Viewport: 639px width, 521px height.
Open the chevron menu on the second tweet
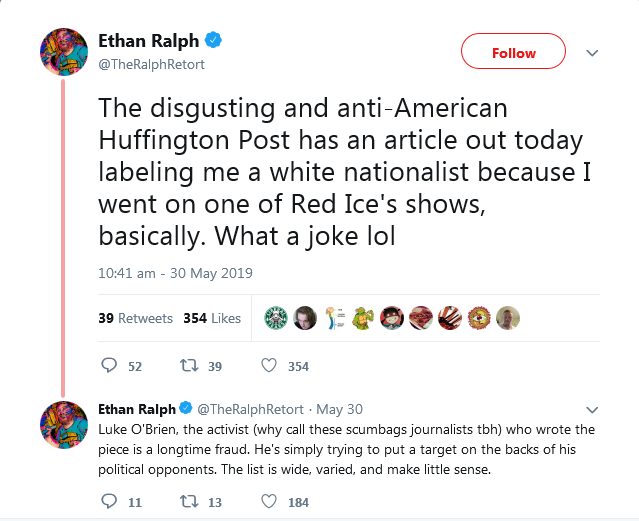click(x=592, y=410)
